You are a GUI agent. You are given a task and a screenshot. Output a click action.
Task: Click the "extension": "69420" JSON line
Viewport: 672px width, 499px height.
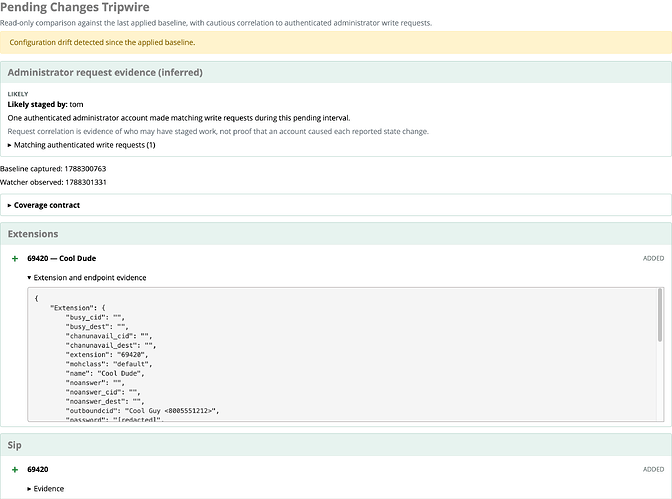[x=107, y=355]
